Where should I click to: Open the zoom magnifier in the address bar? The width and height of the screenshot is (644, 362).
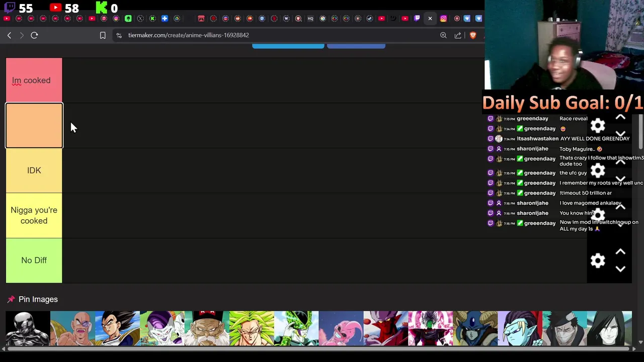443,35
